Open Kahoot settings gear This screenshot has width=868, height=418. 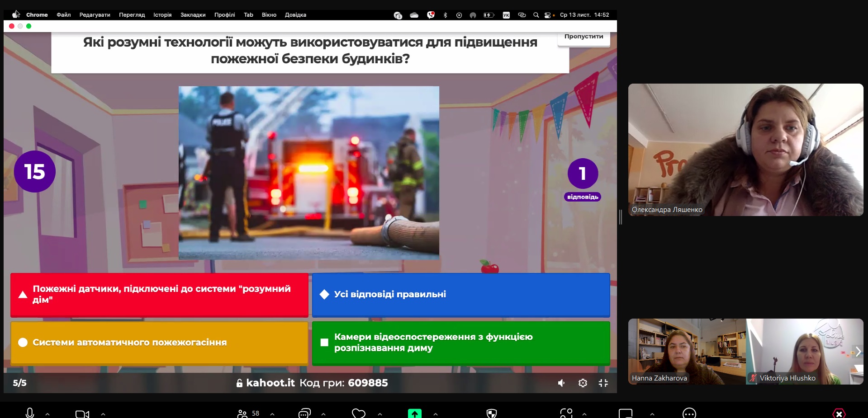click(583, 383)
